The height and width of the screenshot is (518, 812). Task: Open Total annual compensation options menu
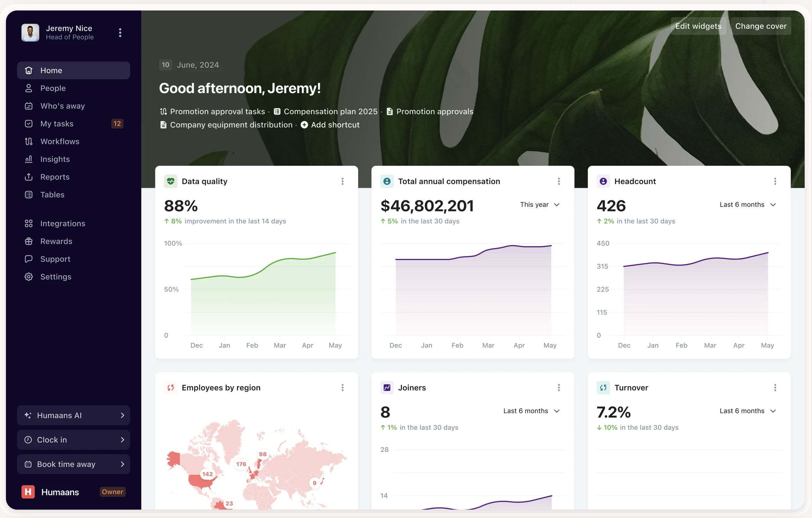[x=559, y=181]
